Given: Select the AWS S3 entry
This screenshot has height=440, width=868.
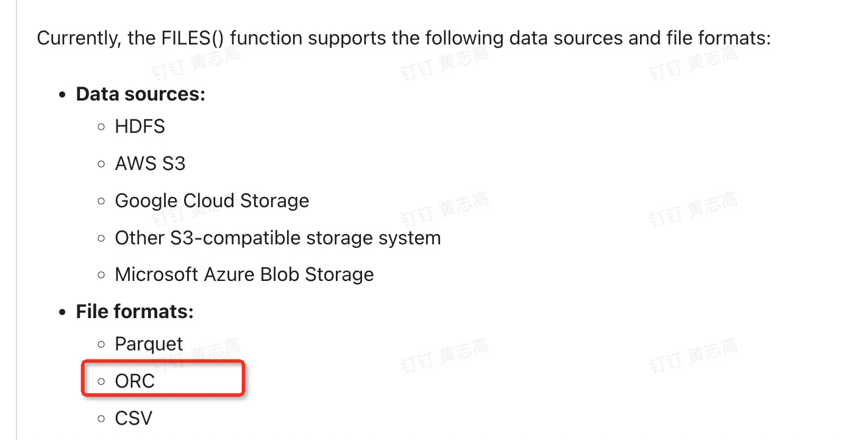Looking at the screenshot, I should 150,164.
